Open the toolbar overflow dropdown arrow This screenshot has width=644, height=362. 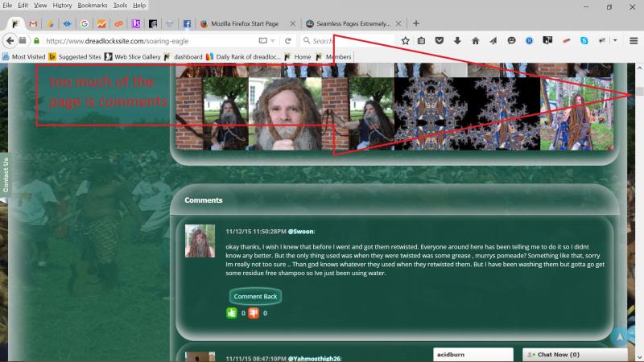point(615,40)
